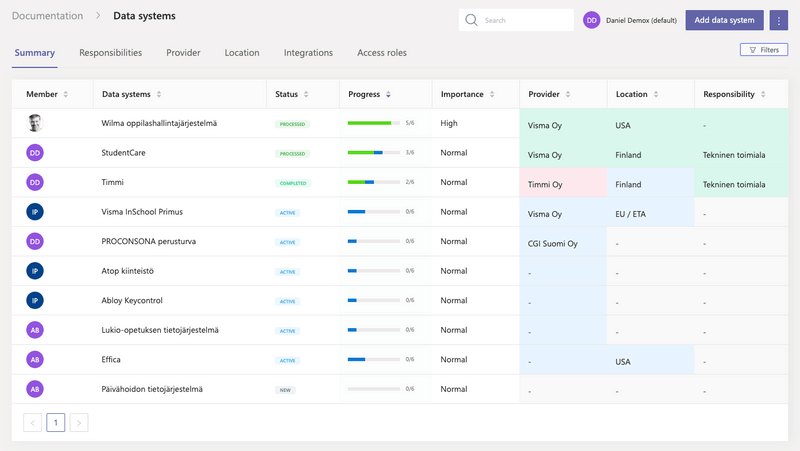800x451 pixels.
Task: Click AB avatar on Effica row
Action: pos(35,360)
